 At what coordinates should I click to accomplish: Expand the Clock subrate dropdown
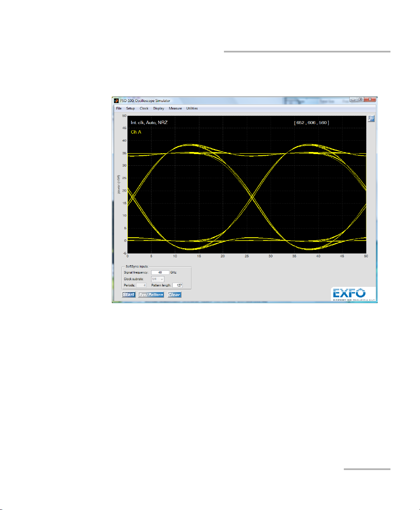(x=158, y=279)
